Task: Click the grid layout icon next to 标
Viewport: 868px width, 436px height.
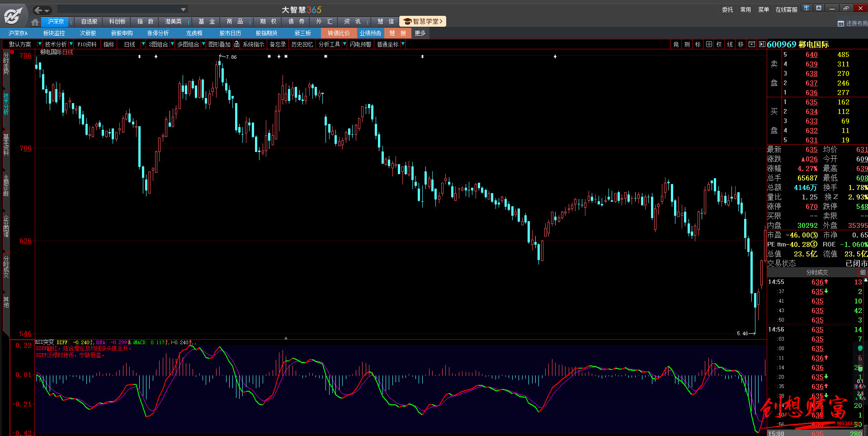Action: [709, 44]
